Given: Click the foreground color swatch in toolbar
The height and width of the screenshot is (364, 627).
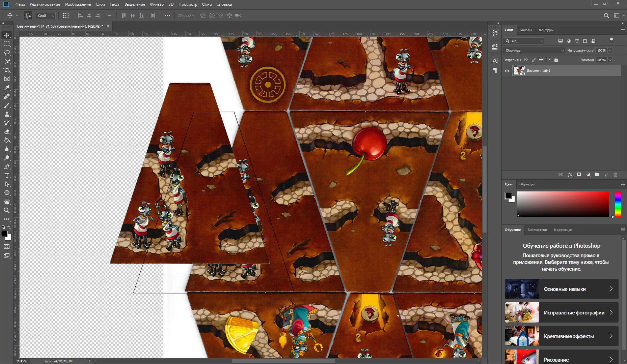Looking at the screenshot, I should tap(5, 234).
